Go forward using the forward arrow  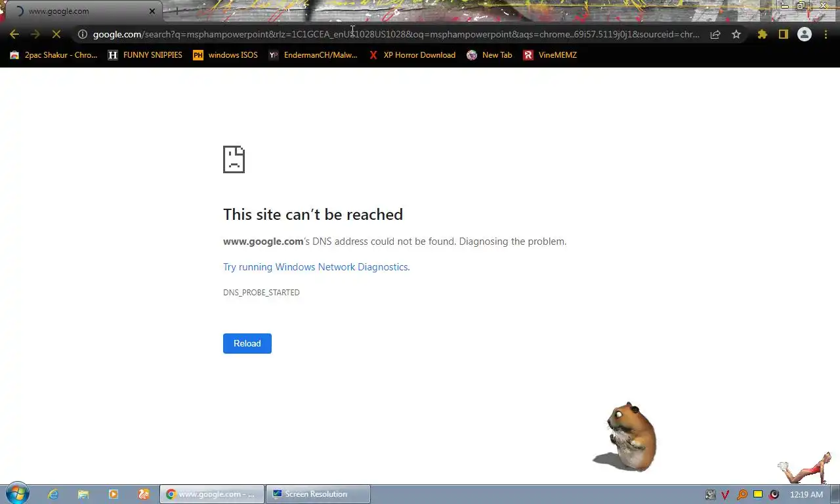(35, 34)
